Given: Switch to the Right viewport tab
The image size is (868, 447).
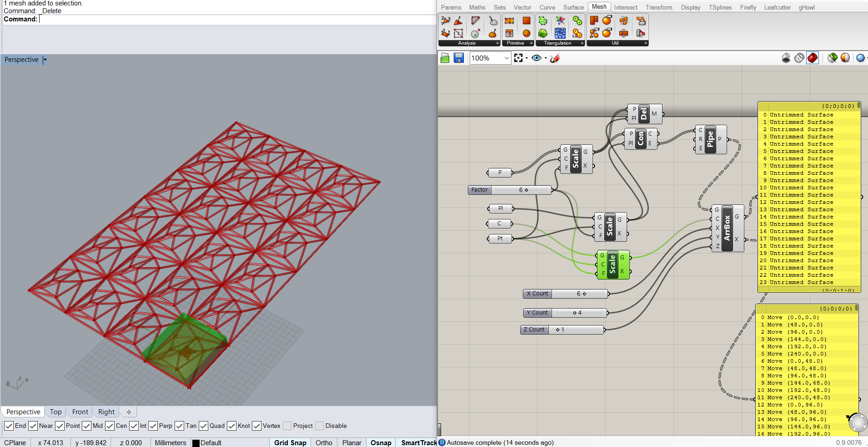Looking at the screenshot, I should (x=106, y=412).
